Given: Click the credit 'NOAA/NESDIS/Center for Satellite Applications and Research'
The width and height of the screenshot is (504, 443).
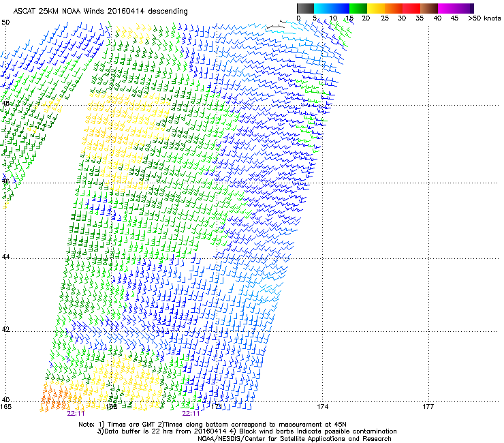Looking at the screenshot, I should pos(294,439).
